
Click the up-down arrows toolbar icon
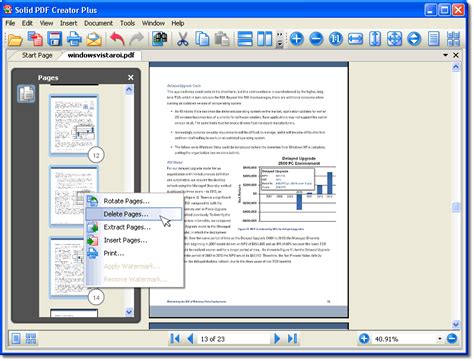tap(414, 39)
